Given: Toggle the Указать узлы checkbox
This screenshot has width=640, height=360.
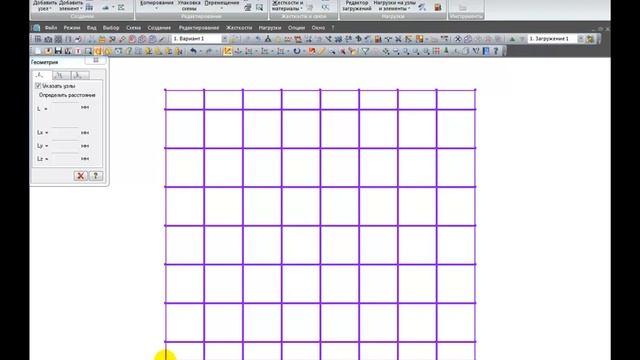Looking at the screenshot, I should [x=38, y=86].
